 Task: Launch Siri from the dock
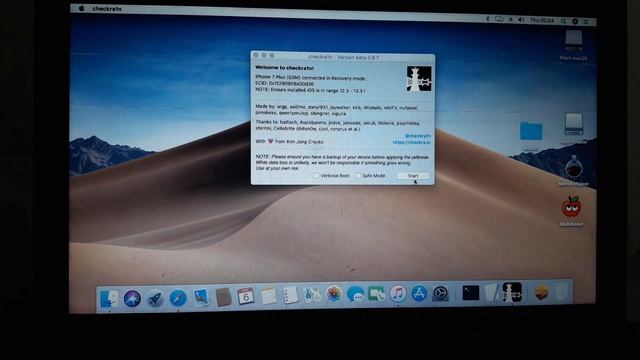(132, 299)
